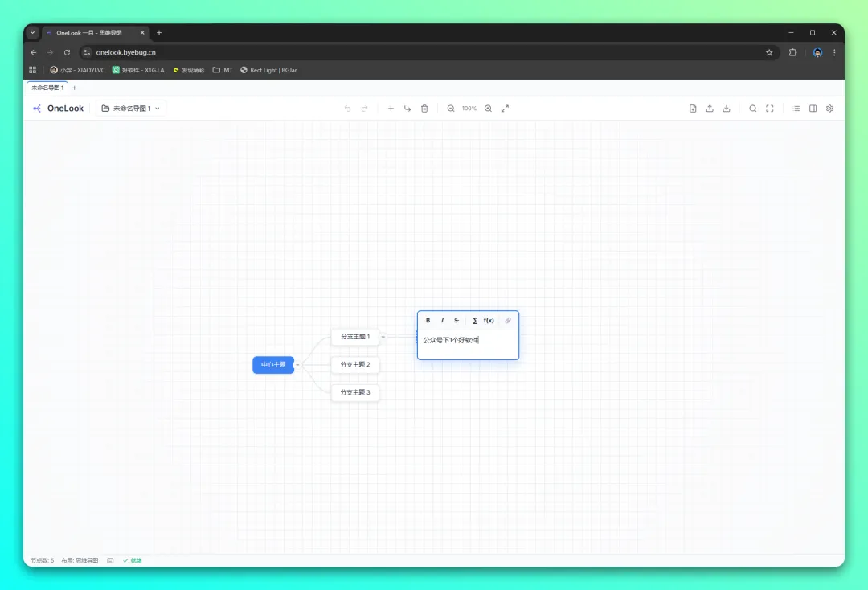
Task: Open the browser apps grid icon
Action: (x=33, y=70)
